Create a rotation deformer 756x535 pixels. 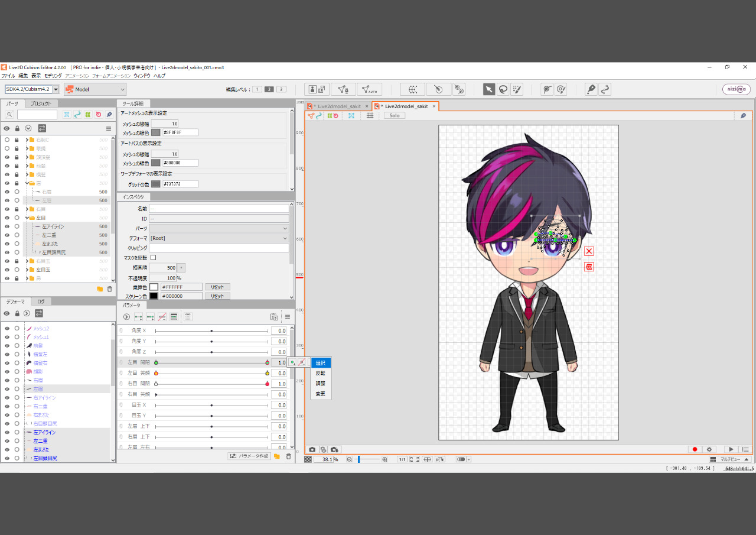439,89
